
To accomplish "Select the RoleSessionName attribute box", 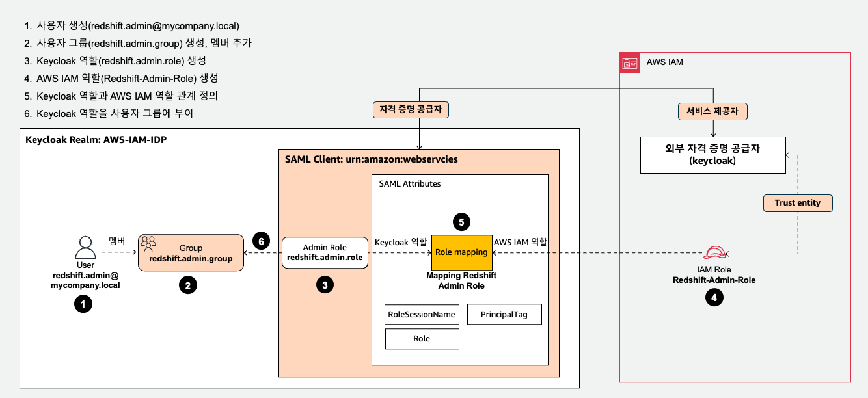I will (x=422, y=315).
